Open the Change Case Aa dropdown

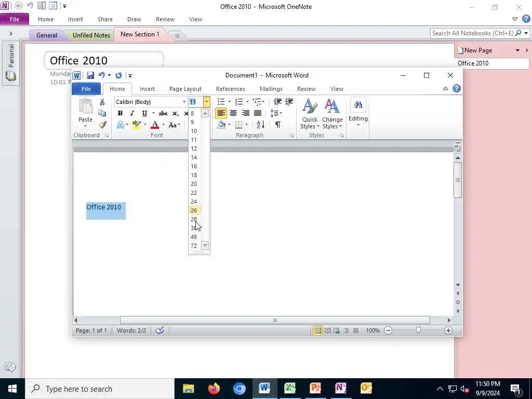click(x=175, y=125)
